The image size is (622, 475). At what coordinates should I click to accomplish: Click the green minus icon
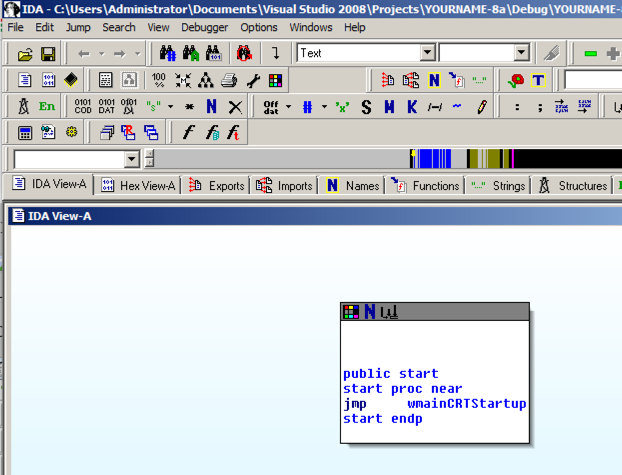pos(591,54)
